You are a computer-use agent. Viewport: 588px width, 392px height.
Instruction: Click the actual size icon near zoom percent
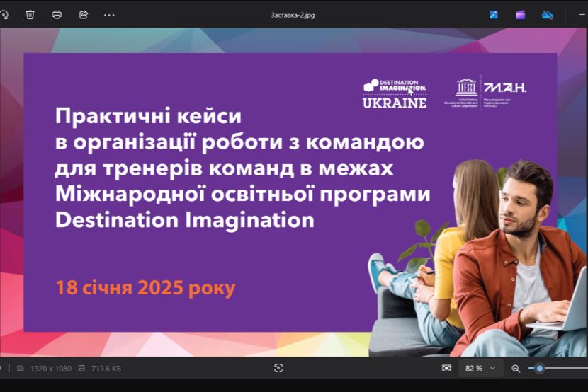pos(446,369)
